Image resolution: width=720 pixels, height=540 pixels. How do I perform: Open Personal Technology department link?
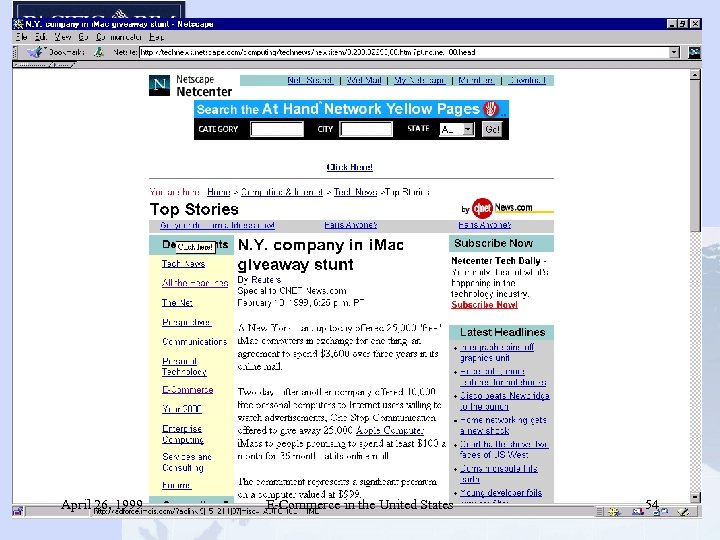pos(184,366)
